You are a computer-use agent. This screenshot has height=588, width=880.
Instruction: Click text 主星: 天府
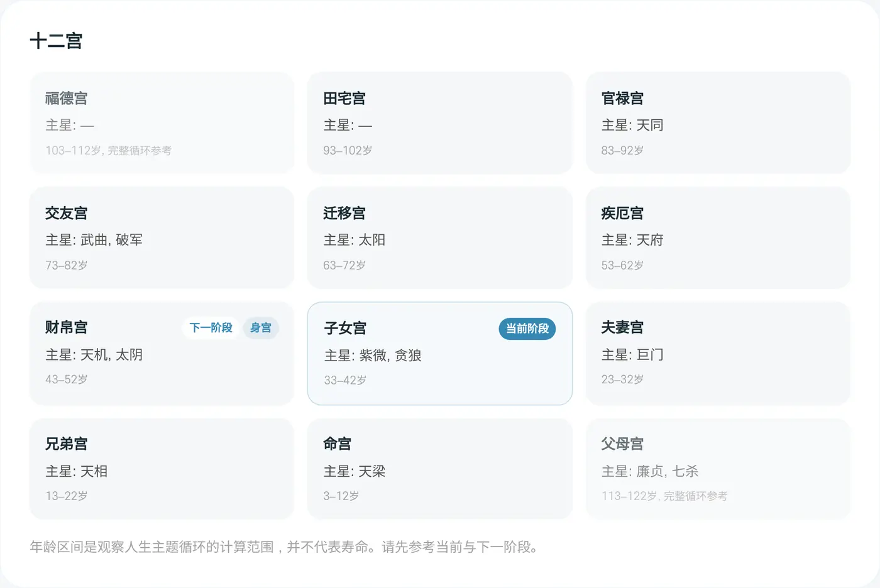pos(632,240)
